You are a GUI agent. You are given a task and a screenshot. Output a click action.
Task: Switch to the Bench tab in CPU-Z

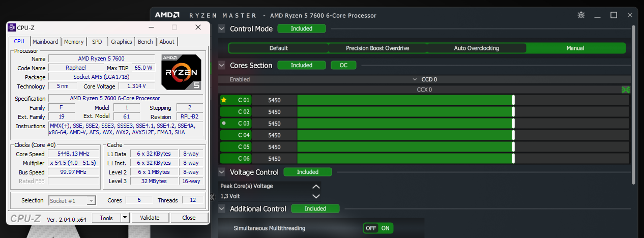145,42
